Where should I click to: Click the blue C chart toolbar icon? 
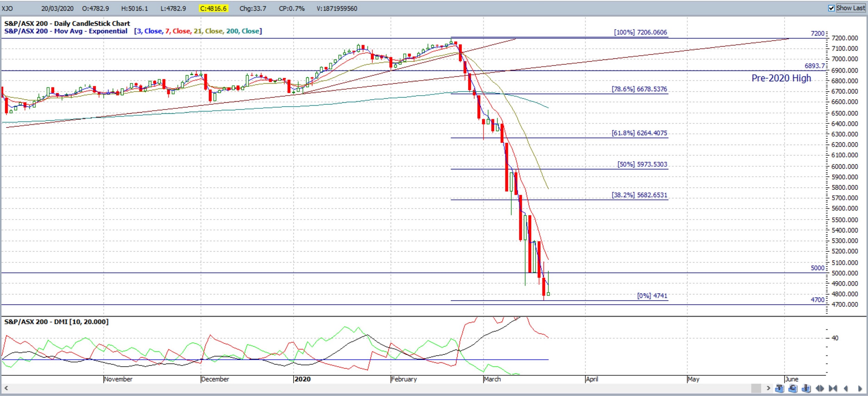point(793,388)
